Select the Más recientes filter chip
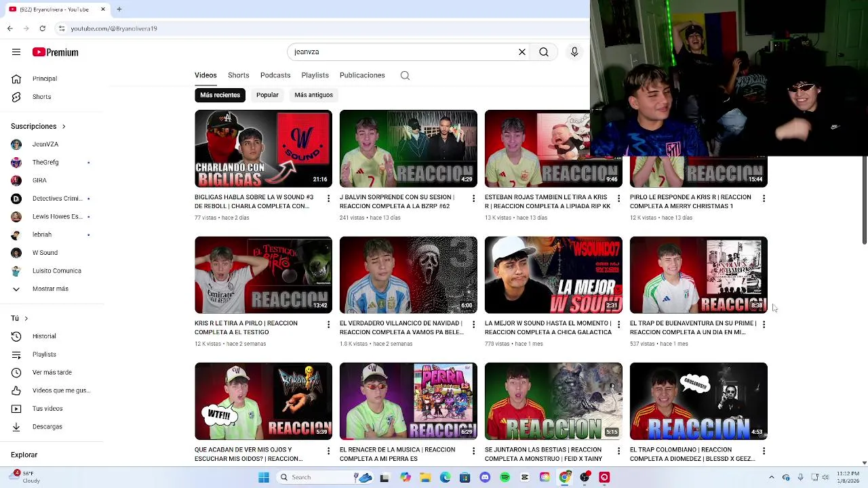868x488 pixels. coord(220,95)
